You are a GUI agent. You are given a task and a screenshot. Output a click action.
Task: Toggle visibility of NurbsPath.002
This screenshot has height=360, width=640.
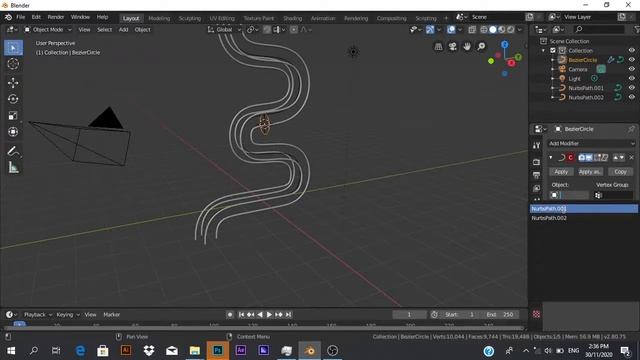pyautogui.click(x=631, y=97)
